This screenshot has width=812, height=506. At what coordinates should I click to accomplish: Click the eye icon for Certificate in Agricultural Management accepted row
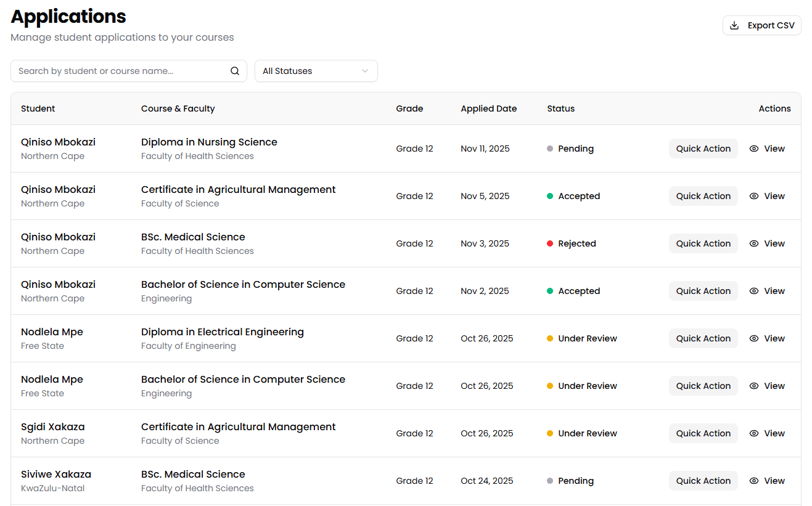753,195
